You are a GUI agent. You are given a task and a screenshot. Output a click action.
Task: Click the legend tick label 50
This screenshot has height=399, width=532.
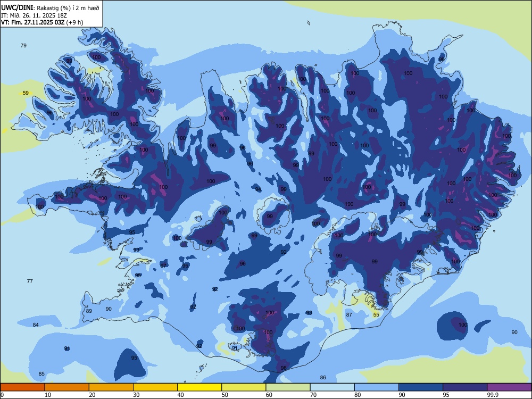pos(225,395)
